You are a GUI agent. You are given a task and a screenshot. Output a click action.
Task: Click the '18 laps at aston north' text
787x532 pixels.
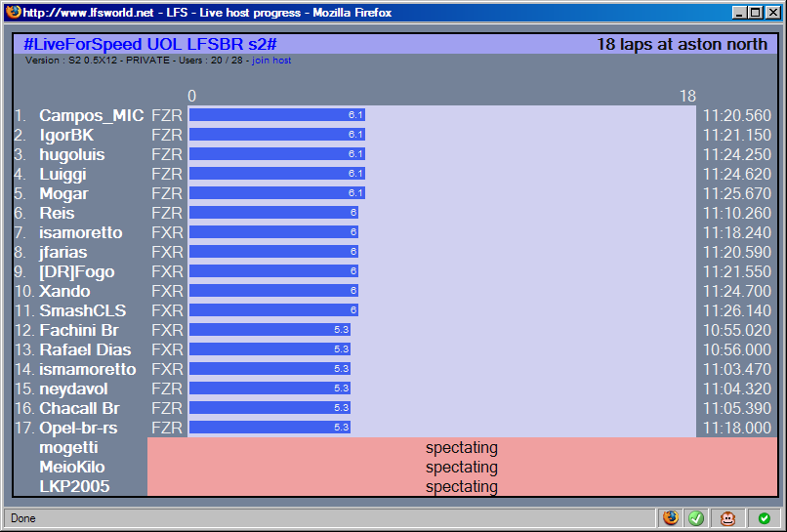682,44
